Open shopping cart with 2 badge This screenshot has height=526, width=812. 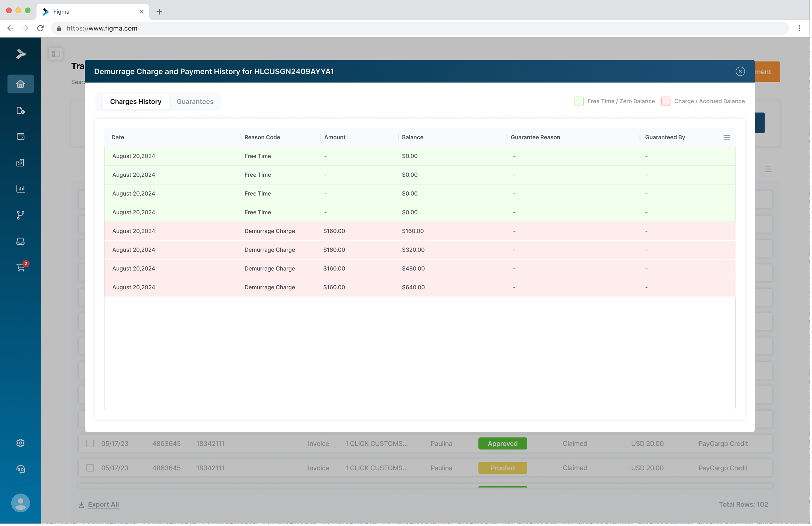click(21, 267)
